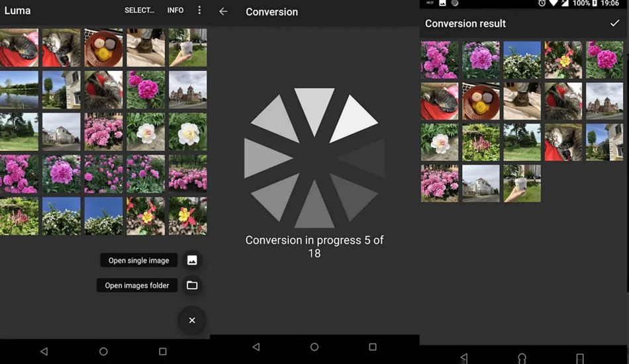Tap the Luma app title
The width and height of the screenshot is (629, 364).
17,11
